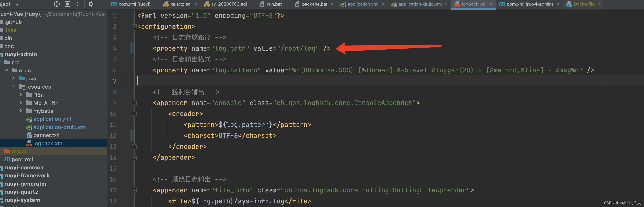The height and width of the screenshot is (207, 644).
Task: Switch to quartz.sql tab
Action: coord(181,4)
